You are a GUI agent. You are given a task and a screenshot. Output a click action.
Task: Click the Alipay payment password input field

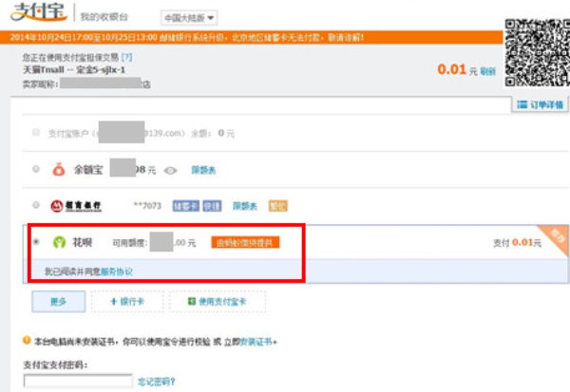[x=78, y=382]
